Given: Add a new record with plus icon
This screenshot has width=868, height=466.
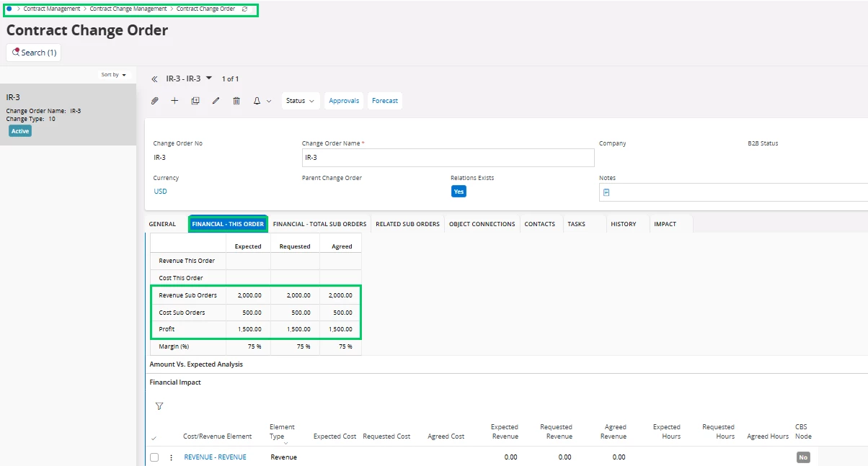Looking at the screenshot, I should coord(174,101).
